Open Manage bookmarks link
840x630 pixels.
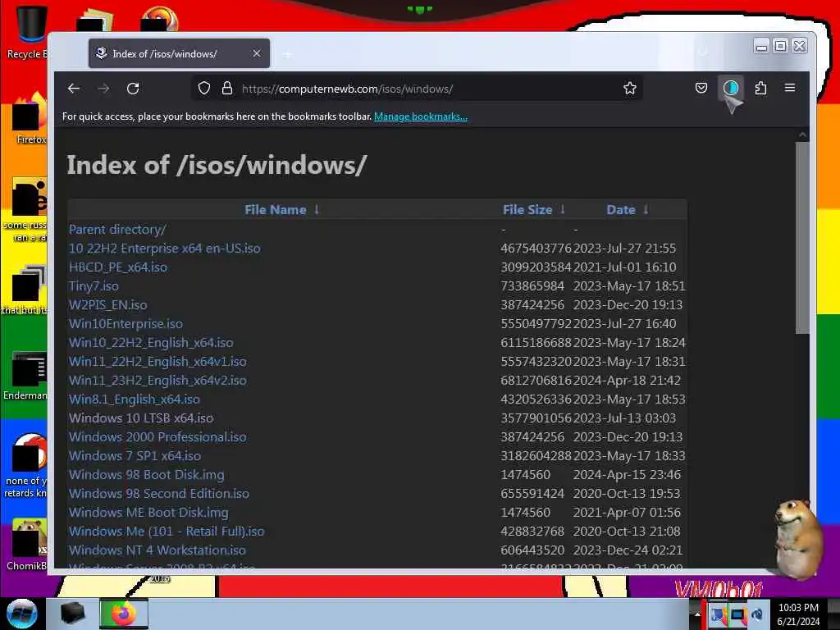click(421, 116)
